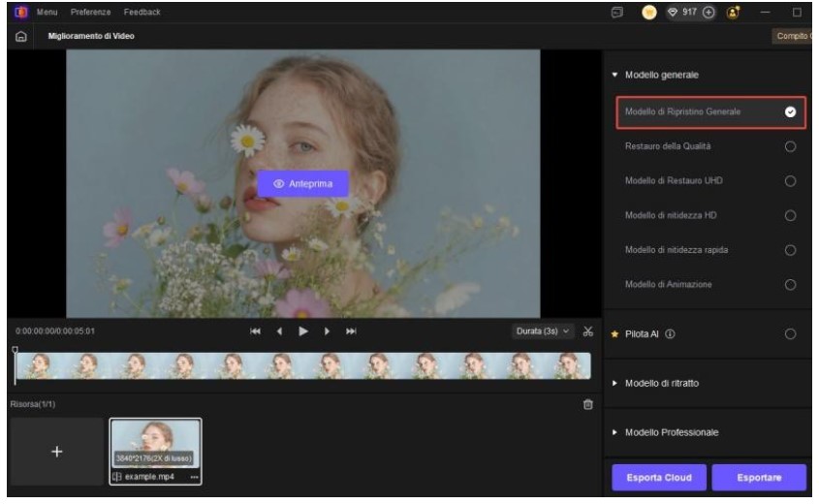The image size is (819, 504).
Task: Click Anteprima preview button
Action: (x=303, y=184)
